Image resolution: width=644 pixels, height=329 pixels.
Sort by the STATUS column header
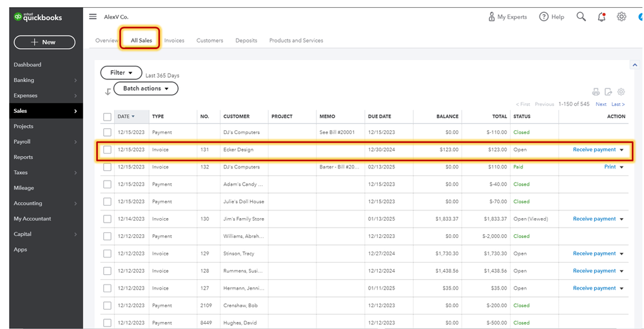522,116
